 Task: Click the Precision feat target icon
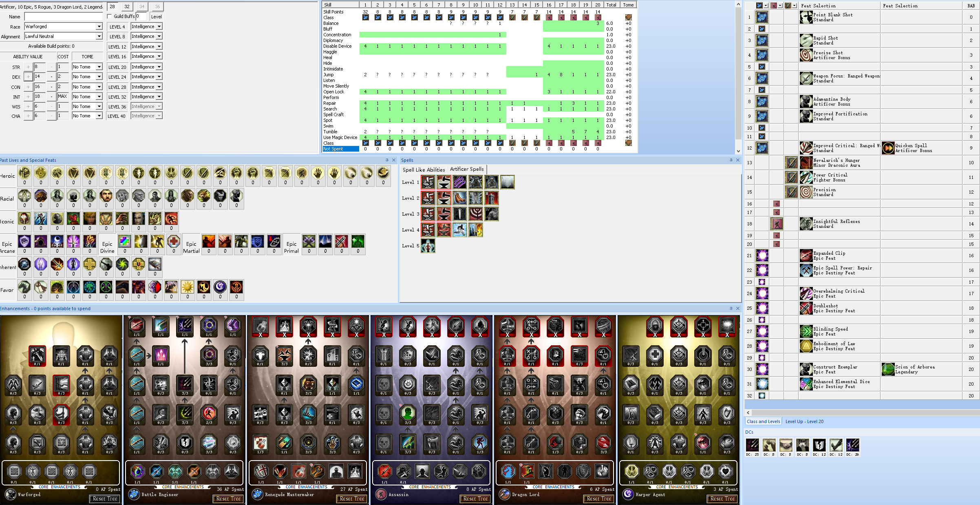(806, 192)
